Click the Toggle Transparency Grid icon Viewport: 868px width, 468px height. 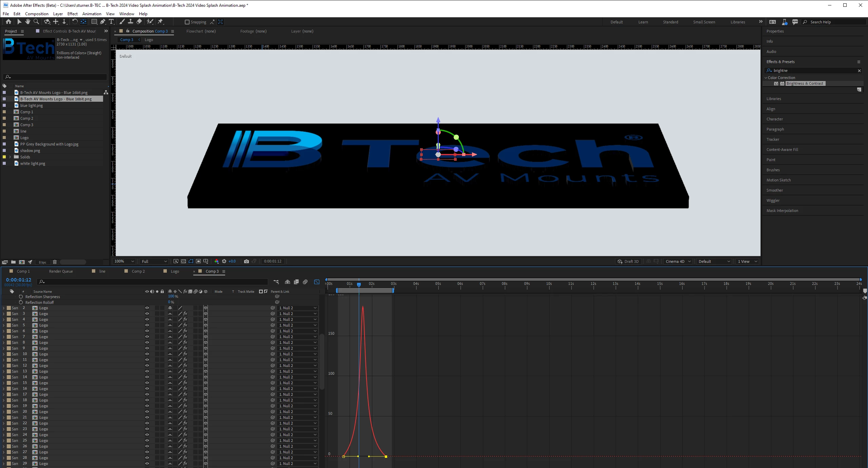pyautogui.click(x=183, y=261)
